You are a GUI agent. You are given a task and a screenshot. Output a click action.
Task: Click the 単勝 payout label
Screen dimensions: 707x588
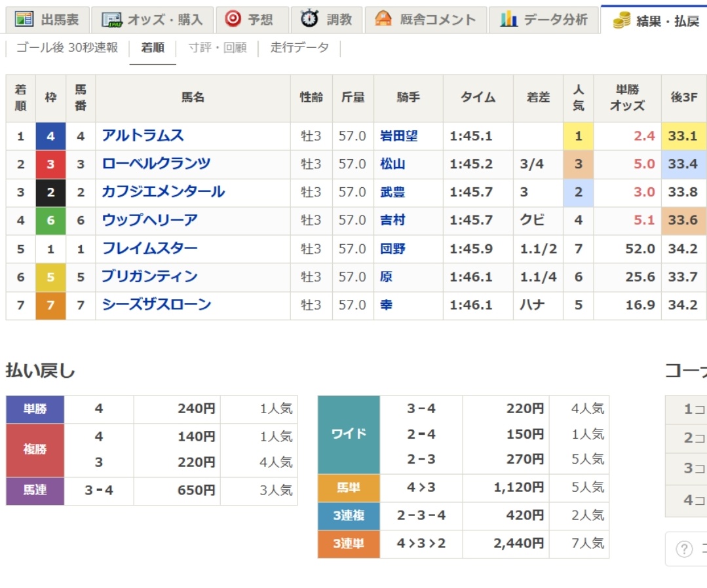point(35,409)
